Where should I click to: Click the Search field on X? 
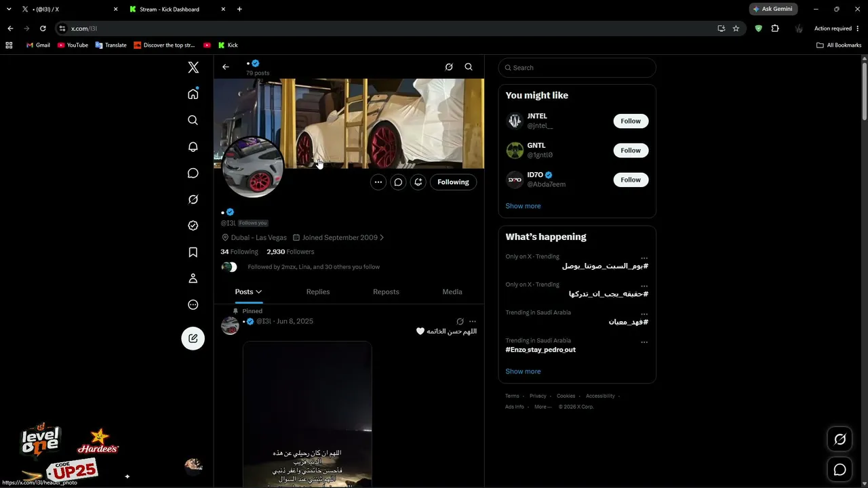(577, 68)
